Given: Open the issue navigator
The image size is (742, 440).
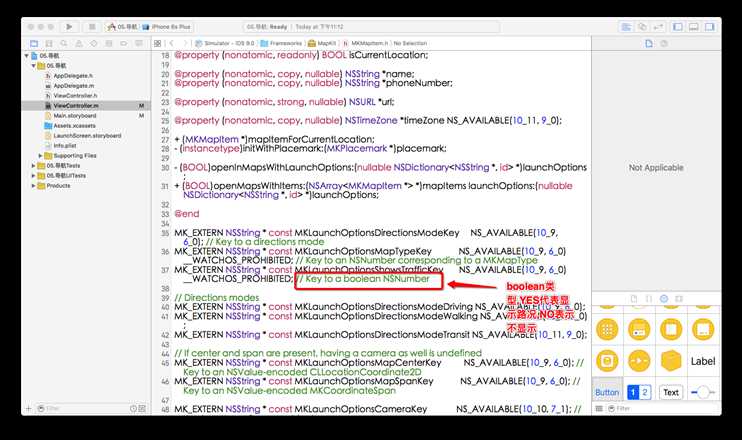Looking at the screenshot, I should coord(79,44).
